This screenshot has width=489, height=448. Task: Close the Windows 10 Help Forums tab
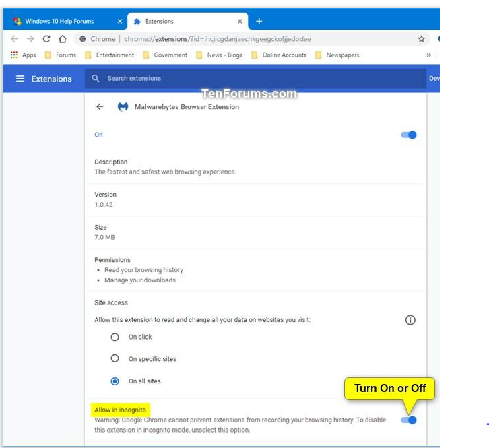[120, 21]
